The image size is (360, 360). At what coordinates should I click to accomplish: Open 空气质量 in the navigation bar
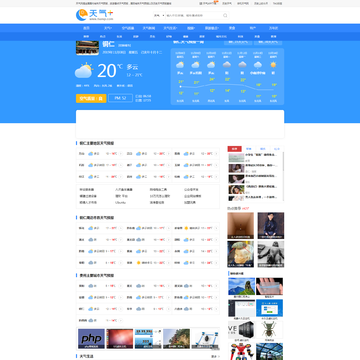tap(128, 28)
